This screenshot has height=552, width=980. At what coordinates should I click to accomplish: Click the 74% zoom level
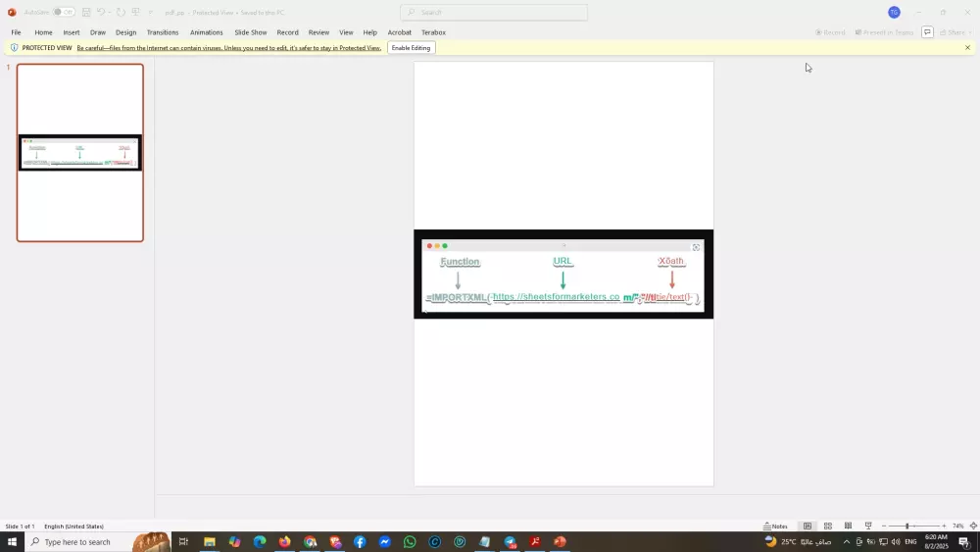coord(957,527)
